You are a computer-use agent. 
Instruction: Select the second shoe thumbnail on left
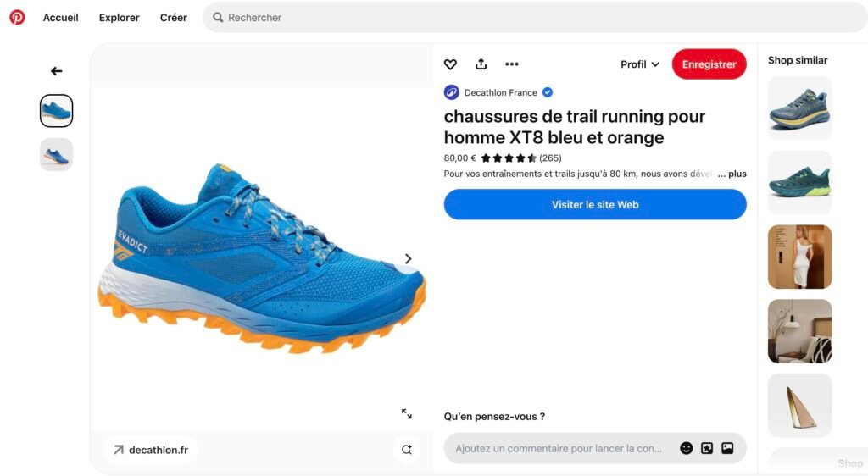(57, 154)
